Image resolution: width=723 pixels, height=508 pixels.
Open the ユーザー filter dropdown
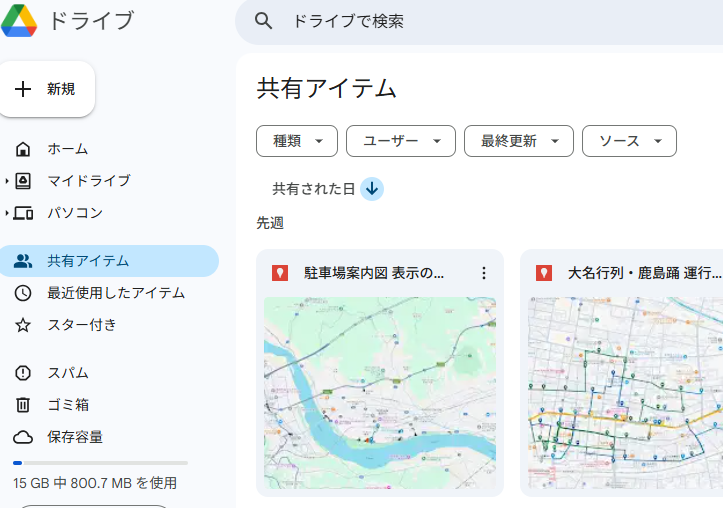[400, 141]
